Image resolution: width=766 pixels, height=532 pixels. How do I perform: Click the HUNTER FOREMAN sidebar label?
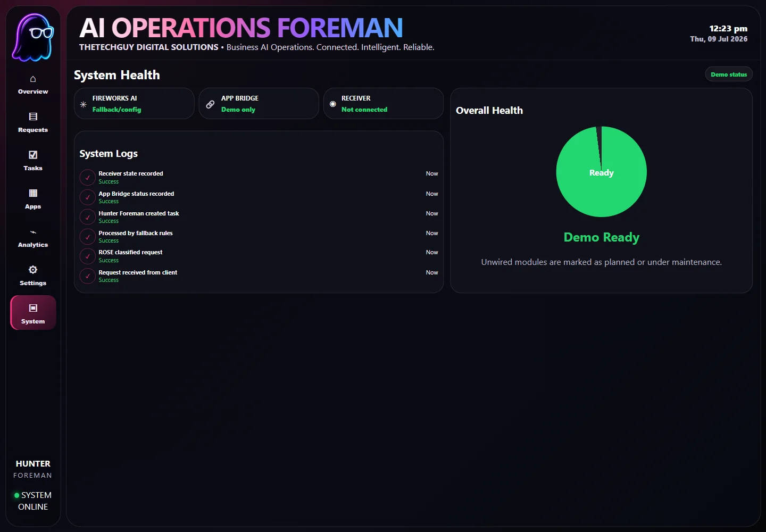tap(33, 469)
